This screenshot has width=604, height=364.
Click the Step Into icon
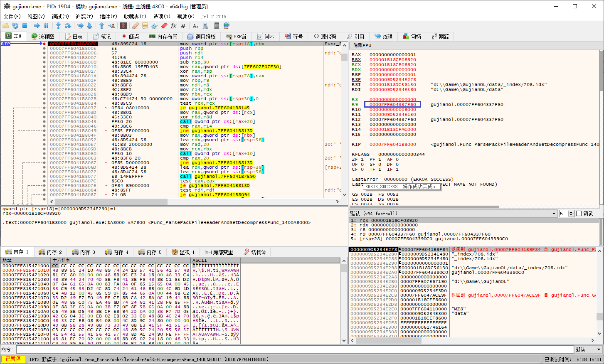[59, 26]
